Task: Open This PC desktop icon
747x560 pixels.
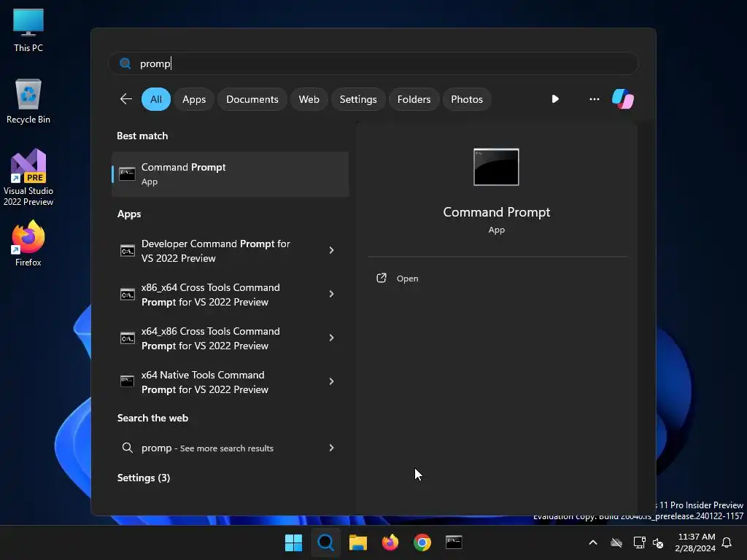Action: pos(28,30)
